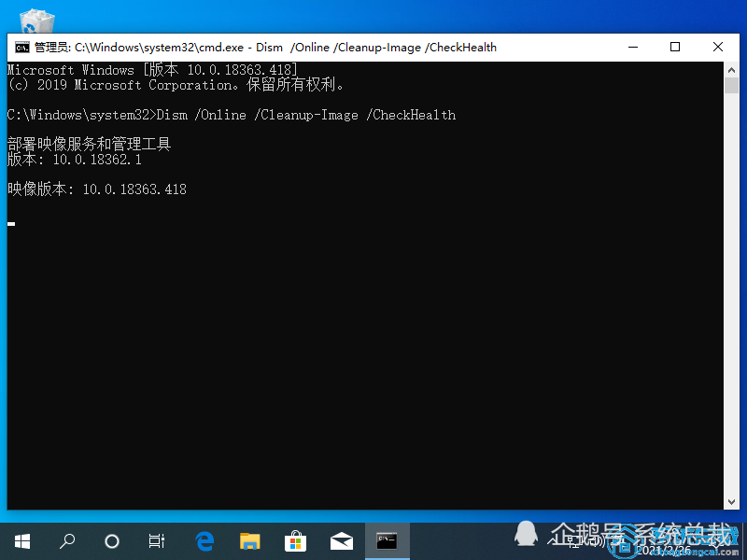Screen dimensions: 747x560
Task: Select the Command Prompt taskbar button
Action: click(387, 541)
